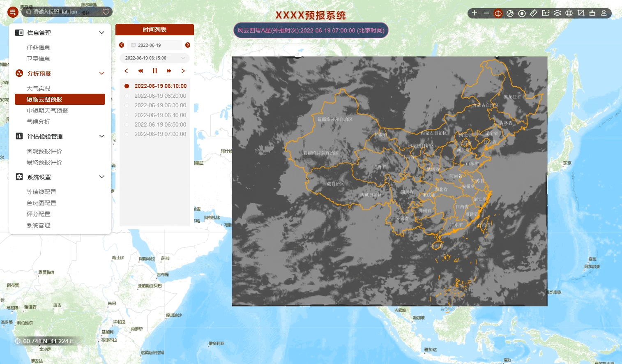Viewport: 622px width, 364px height.
Task: Collapse the 信息管理 menu section
Action: point(101,33)
